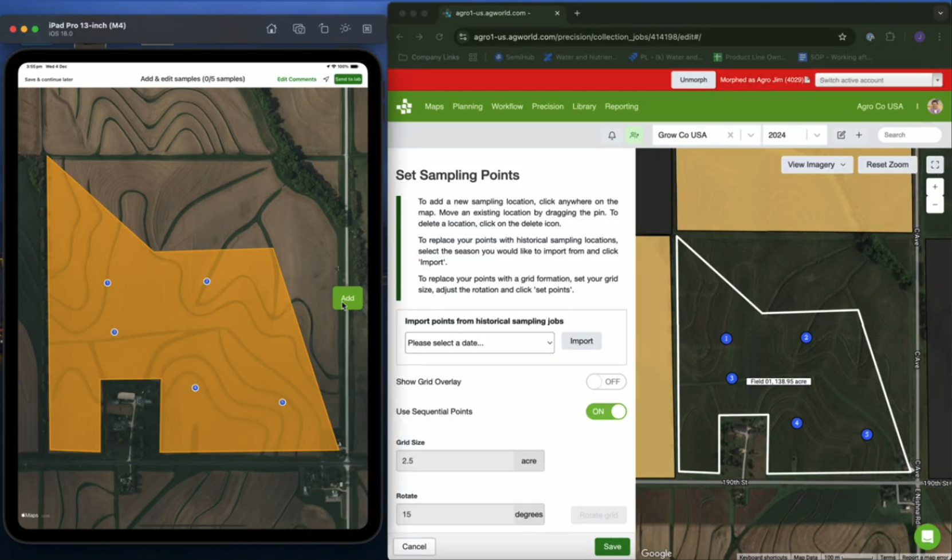The image size is (952, 560).
Task: Open the Reporting menu
Action: point(621,107)
